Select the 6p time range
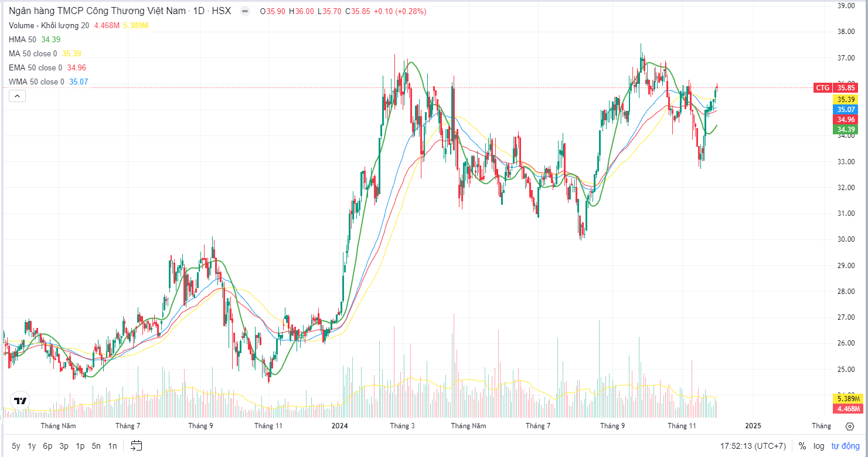 (x=47, y=446)
